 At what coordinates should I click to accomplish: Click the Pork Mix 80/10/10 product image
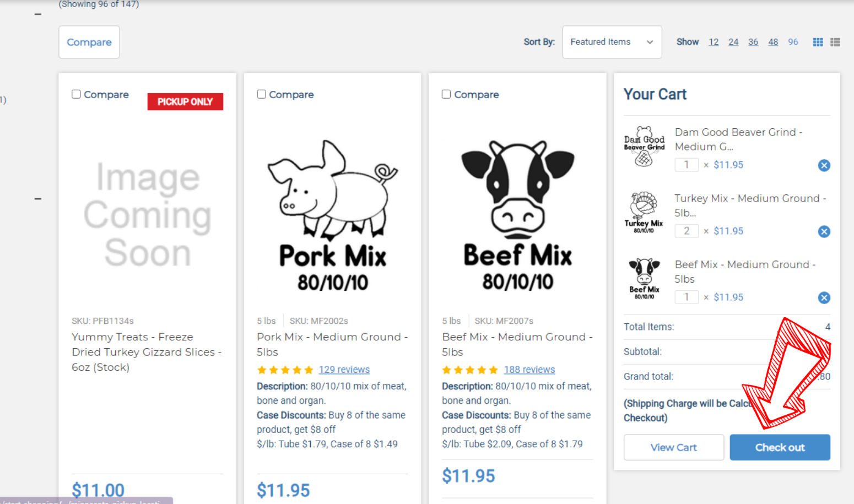[332, 215]
